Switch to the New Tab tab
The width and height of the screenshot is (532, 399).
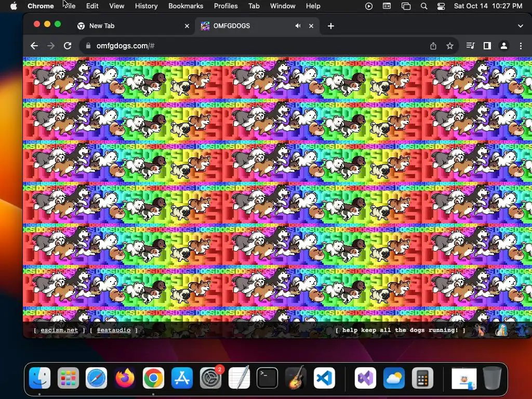pyautogui.click(x=132, y=26)
